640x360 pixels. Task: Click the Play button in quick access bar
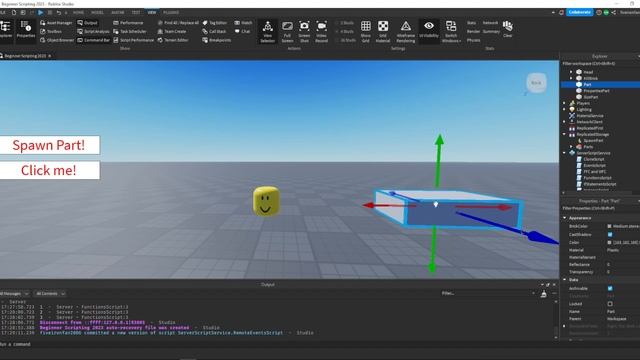tap(40, 13)
